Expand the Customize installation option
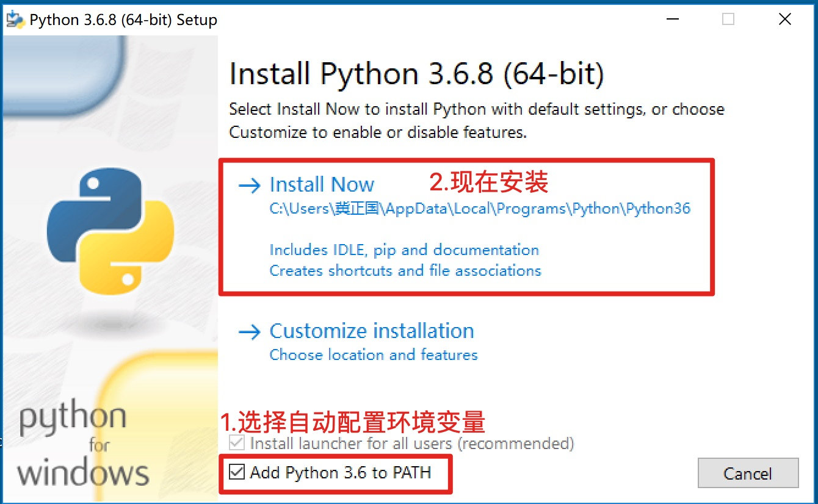The height and width of the screenshot is (504, 818). (371, 331)
